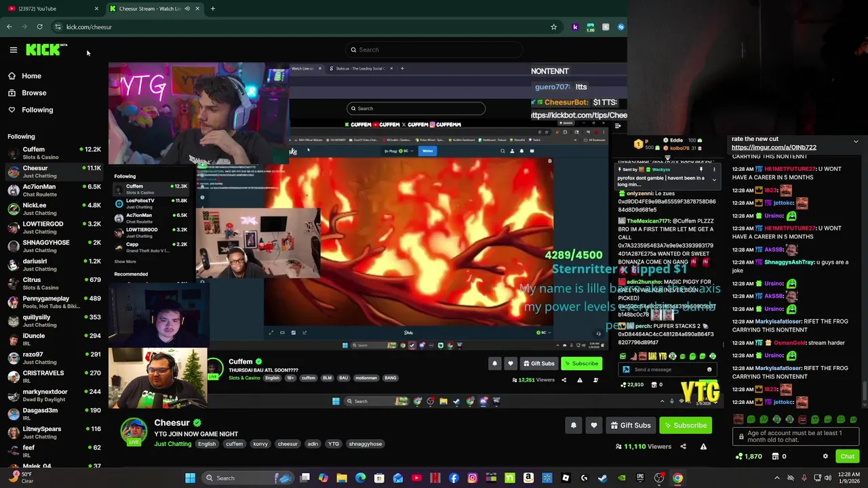Viewport: 868px width, 488px height.
Task: Open iDuncie channel in sidebar
Action: (54, 340)
